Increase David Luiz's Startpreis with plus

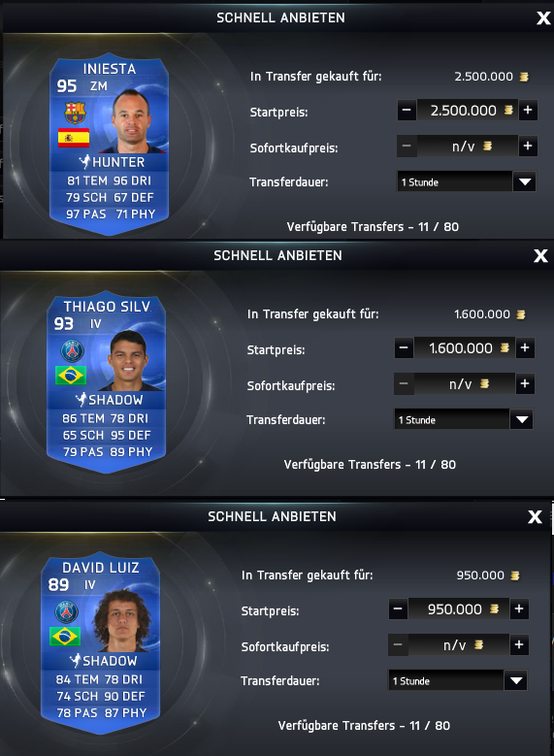point(519,608)
